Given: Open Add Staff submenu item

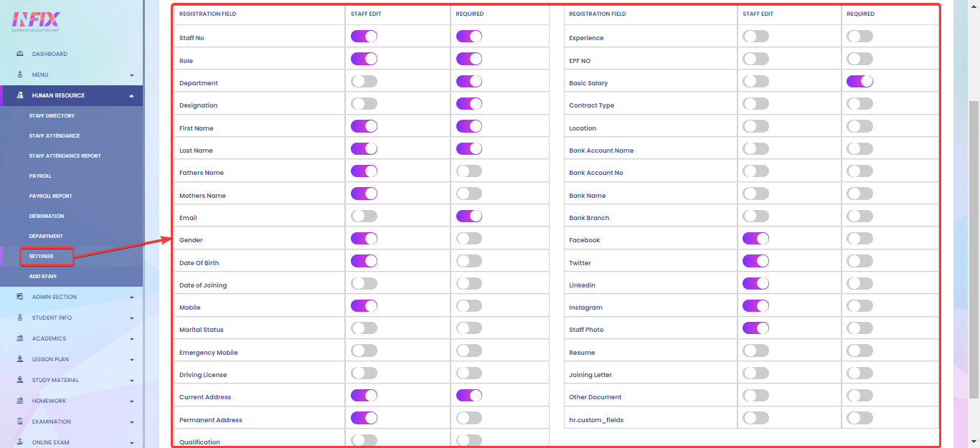Looking at the screenshot, I should click(x=43, y=276).
